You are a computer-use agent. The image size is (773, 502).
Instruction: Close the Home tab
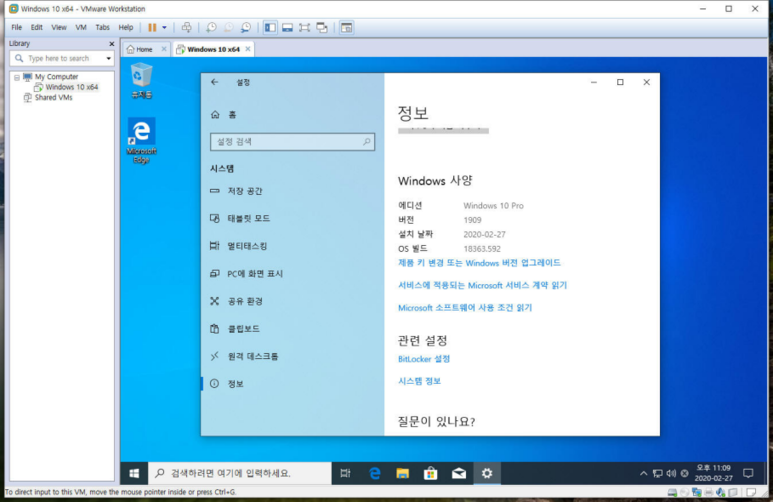(x=164, y=49)
